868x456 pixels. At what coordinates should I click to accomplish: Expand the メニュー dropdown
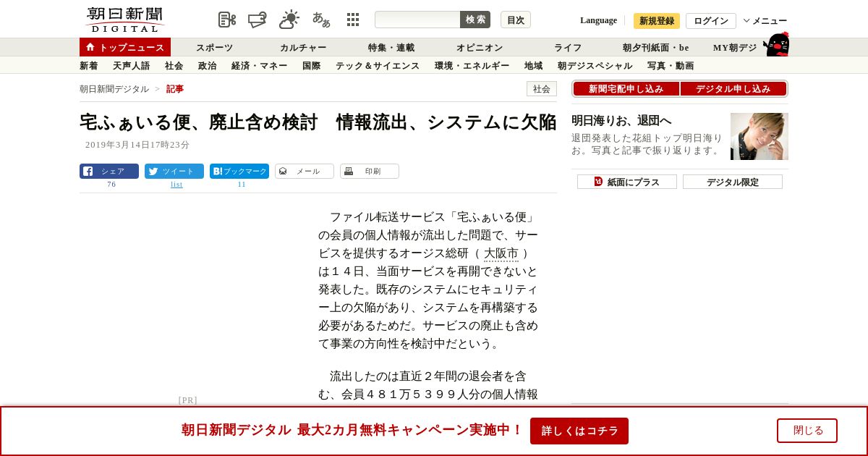[765, 21]
